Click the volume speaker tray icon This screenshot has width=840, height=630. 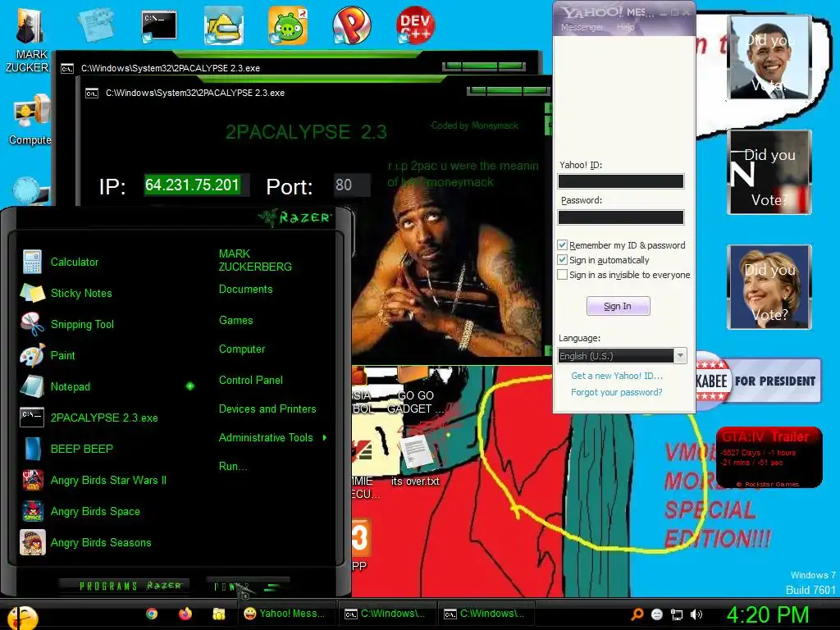pos(696,615)
